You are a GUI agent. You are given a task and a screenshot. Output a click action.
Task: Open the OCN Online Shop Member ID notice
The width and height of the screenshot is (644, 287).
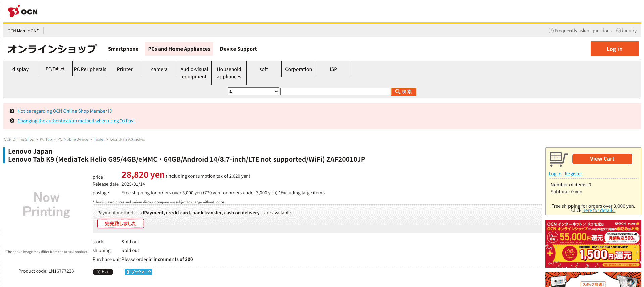point(65,111)
